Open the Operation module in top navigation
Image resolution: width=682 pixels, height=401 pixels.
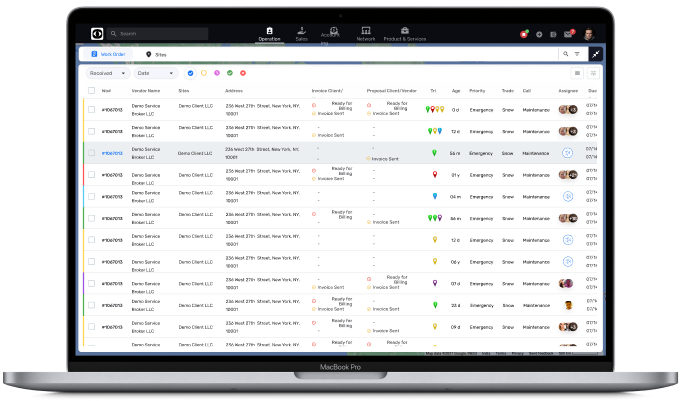pos(268,34)
